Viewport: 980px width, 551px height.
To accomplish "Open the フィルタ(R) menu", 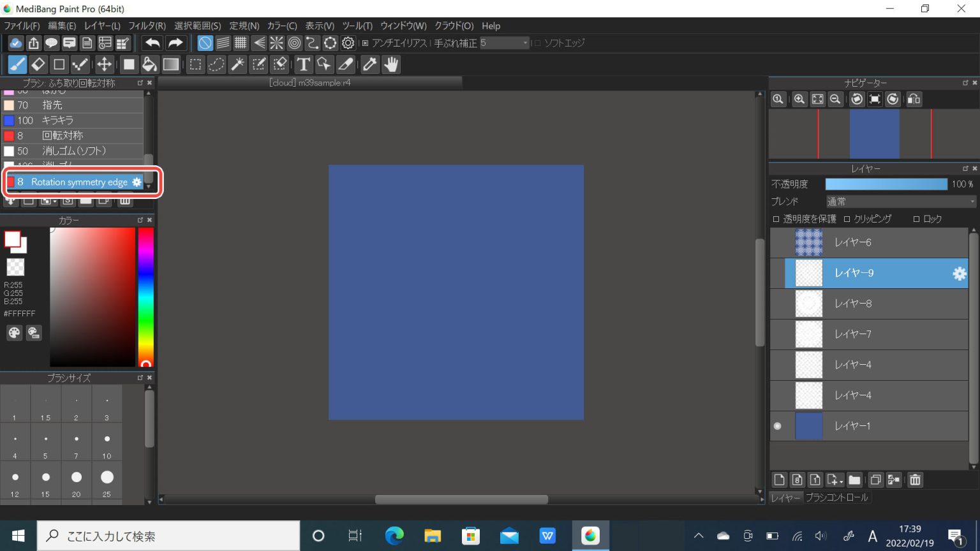I will 147,26.
